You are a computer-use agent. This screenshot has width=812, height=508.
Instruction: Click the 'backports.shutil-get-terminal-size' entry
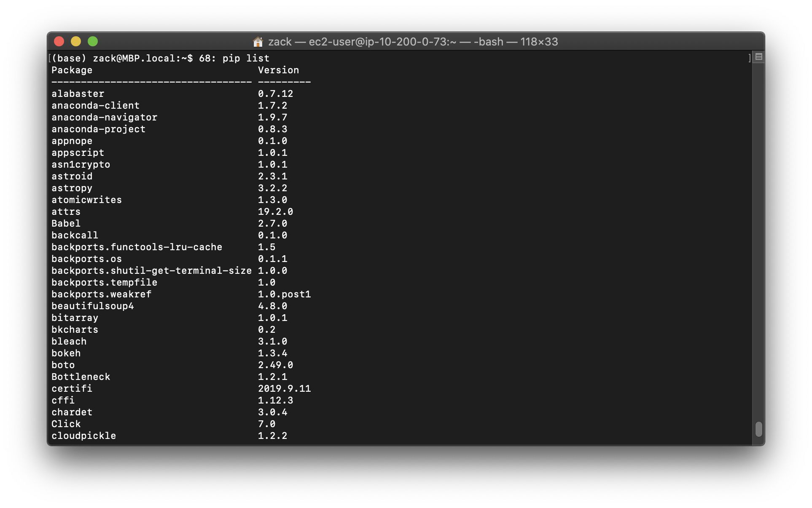pyautogui.click(x=151, y=270)
